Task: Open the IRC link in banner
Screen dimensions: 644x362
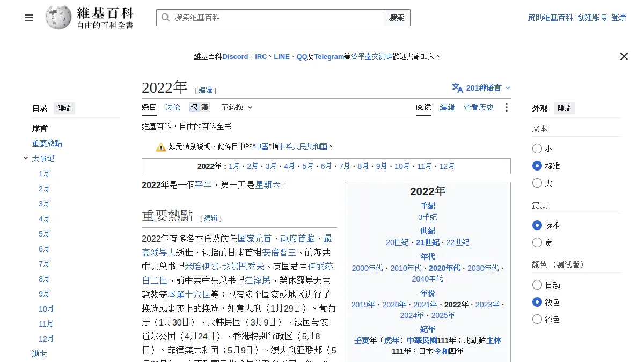Action: pyautogui.click(x=261, y=56)
